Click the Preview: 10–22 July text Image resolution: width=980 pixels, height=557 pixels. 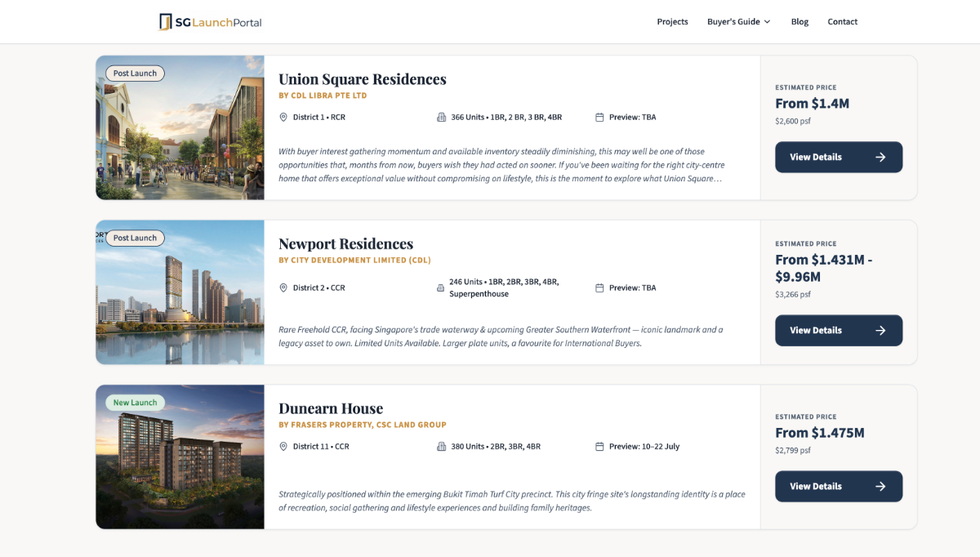tap(644, 447)
